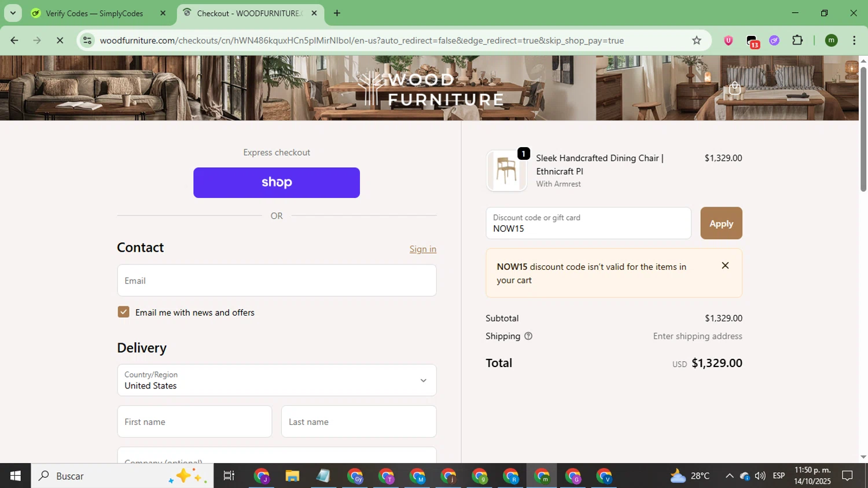Image resolution: width=868 pixels, height=488 pixels.
Task: Close the Verify Codes — SimplyCodes tab
Action: [163, 13]
